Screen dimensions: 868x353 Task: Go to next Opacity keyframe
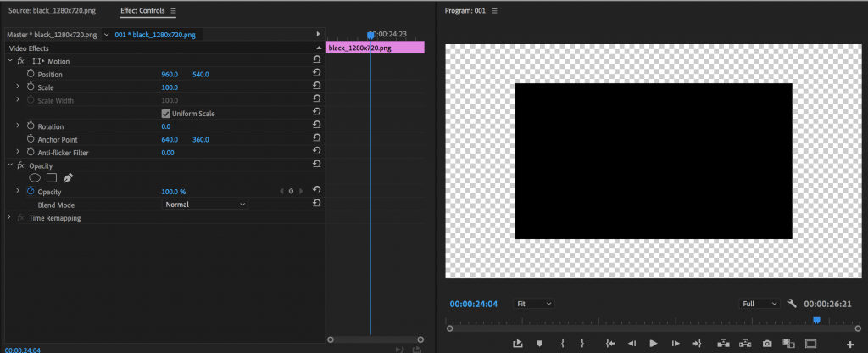pyautogui.click(x=301, y=191)
